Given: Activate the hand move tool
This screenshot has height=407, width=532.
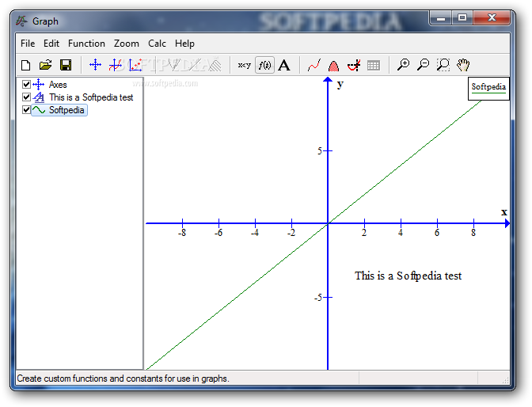Looking at the screenshot, I should tap(463, 64).
